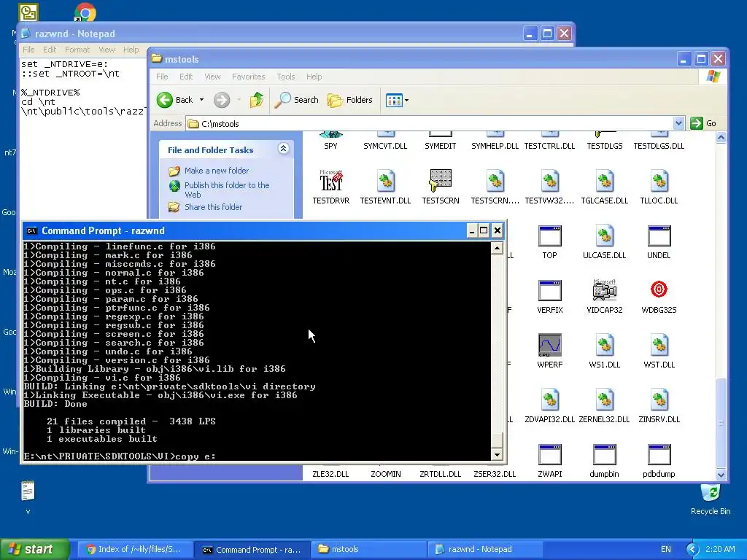Select the ZWAPI program icon
The image size is (747, 560).
click(x=550, y=455)
